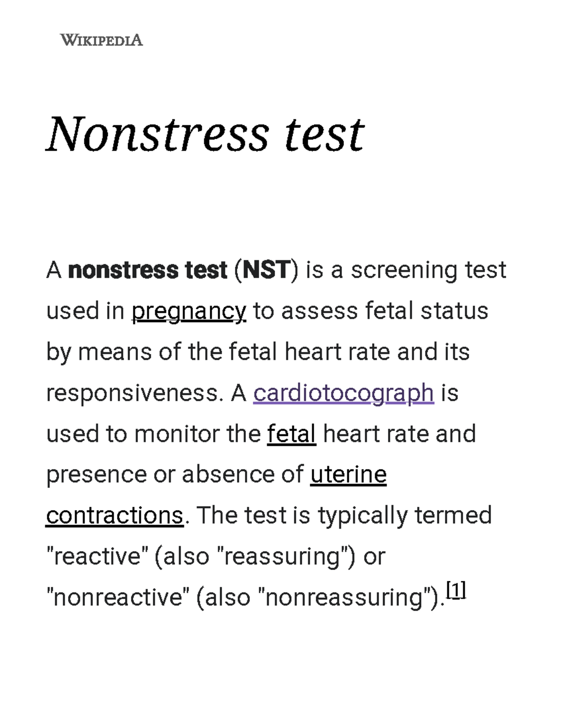Open the pregnancy link
The image size is (563, 728).
[189, 311]
